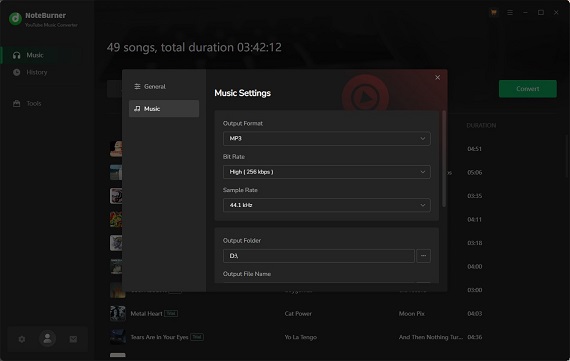Click the DURATION column header

pos(481,125)
